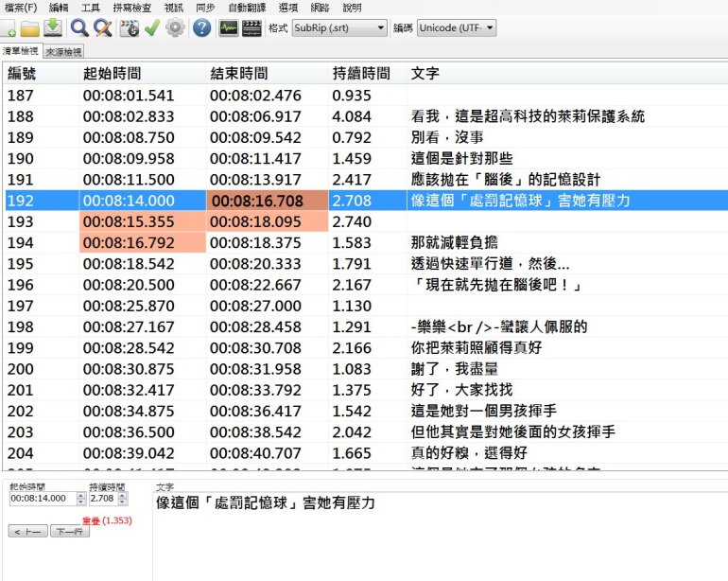Increase start time with up spinner arrow
The width and height of the screenshot is (728, 581).
coord(80,496)
